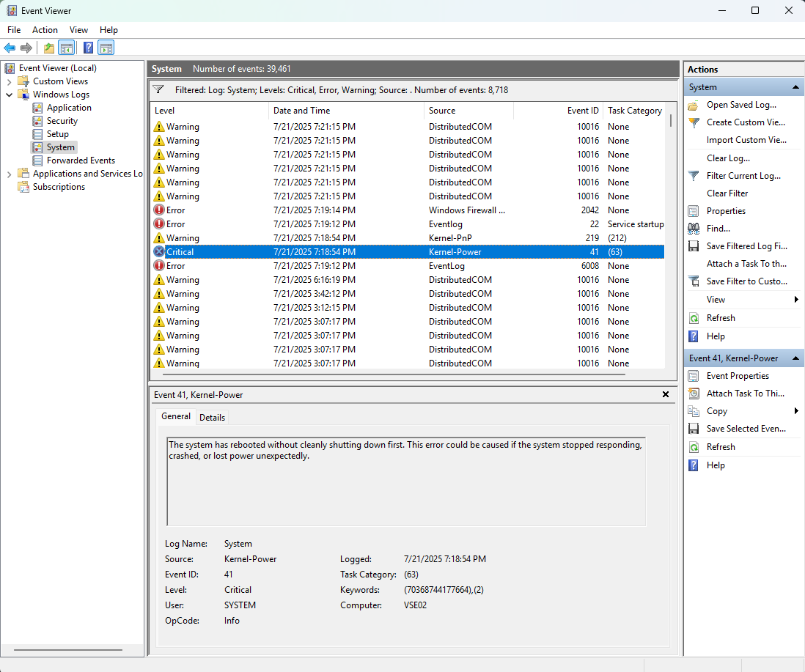Click the Back arrow toolbar icon
805x672 pixels.
[10, 48]
